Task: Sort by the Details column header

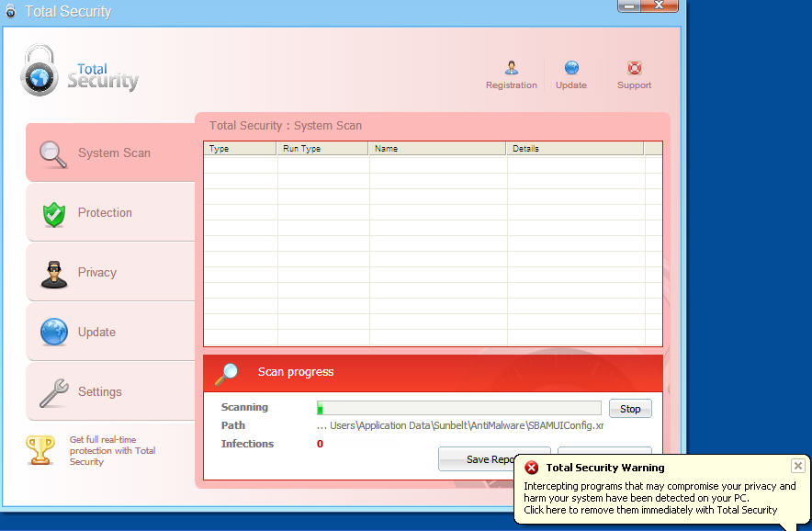Action: tap(575, 149)
